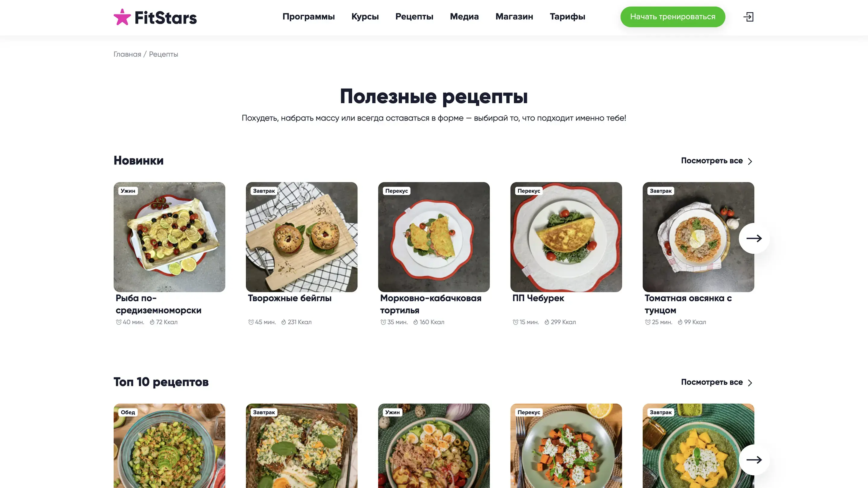868x488 pixels.
Task: Visit the Магазин section
Action: tap(514, 17)
